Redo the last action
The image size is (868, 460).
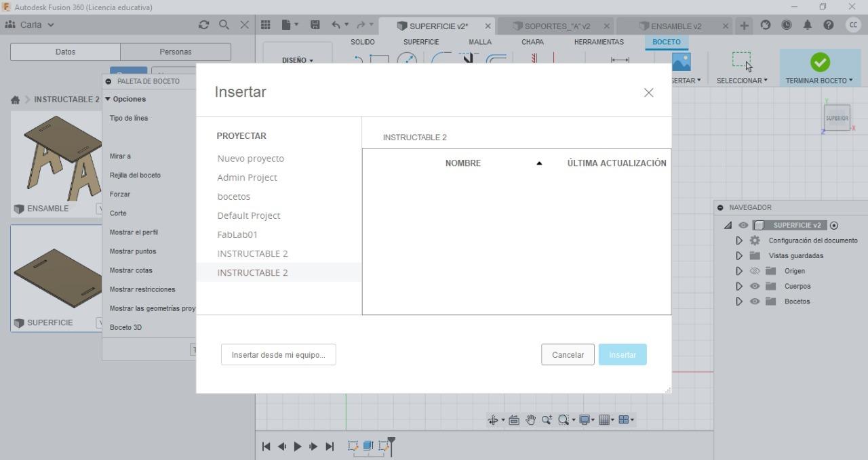pyautogui.click(x=361, y=25)
